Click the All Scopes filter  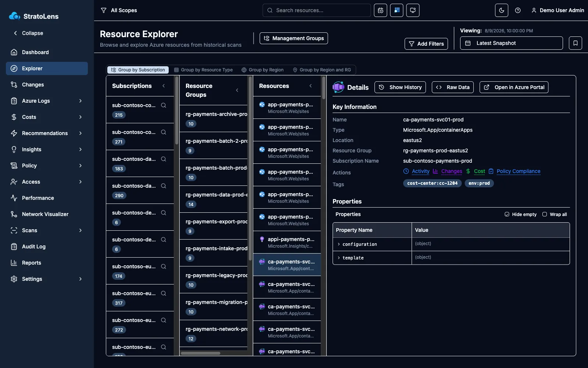119,10
